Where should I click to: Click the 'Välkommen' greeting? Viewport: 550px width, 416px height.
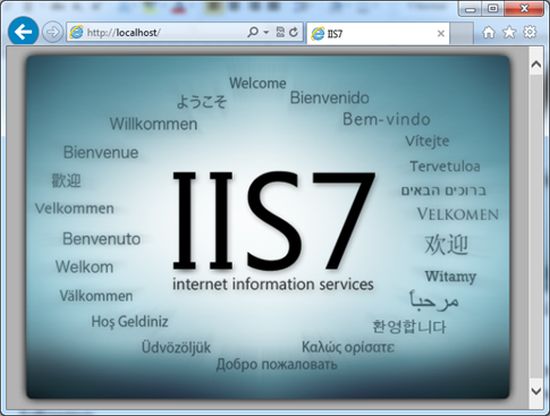[x=96, y=296]
